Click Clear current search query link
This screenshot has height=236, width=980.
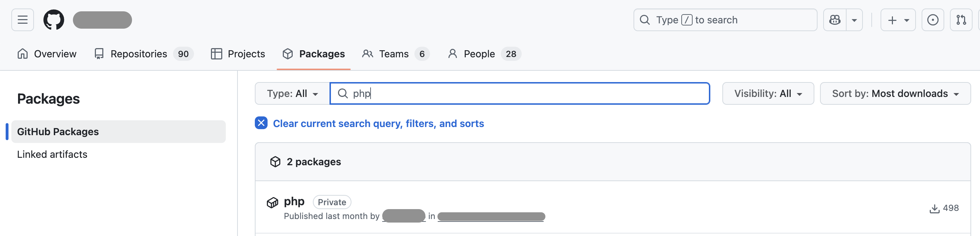378,123
